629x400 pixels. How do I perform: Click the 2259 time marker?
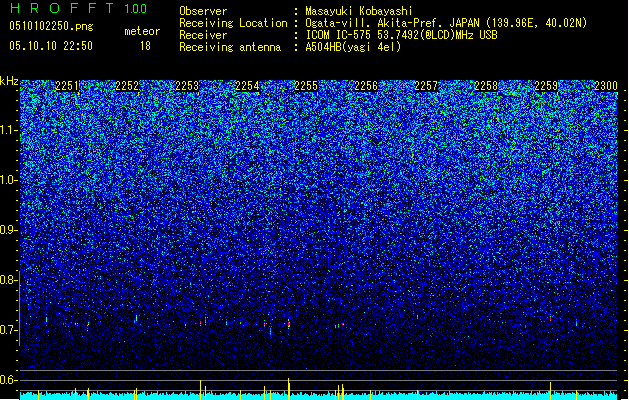pos(546,86)
